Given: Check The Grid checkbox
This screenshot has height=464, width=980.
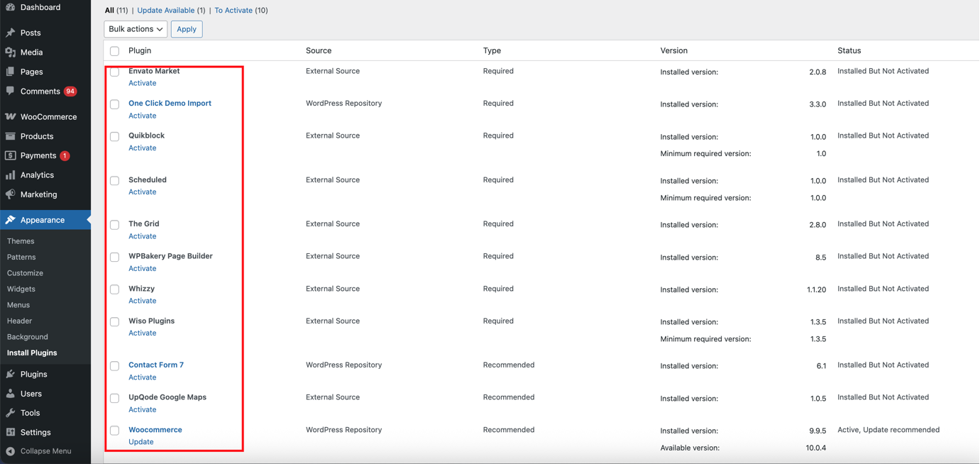Looking at the screenshot, I should (114, 225).
